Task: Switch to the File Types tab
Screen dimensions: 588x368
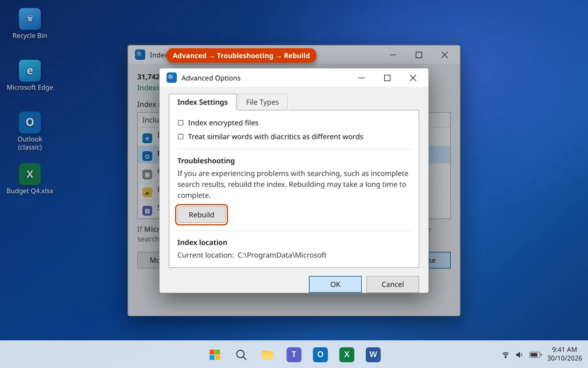Action: coord(262,102)
